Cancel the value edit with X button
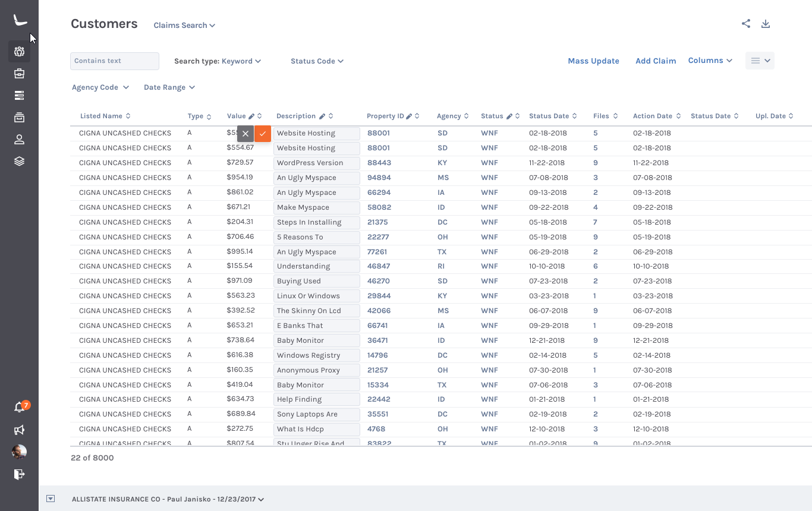This screenshot has height=511, width=812. click(246, 134)
